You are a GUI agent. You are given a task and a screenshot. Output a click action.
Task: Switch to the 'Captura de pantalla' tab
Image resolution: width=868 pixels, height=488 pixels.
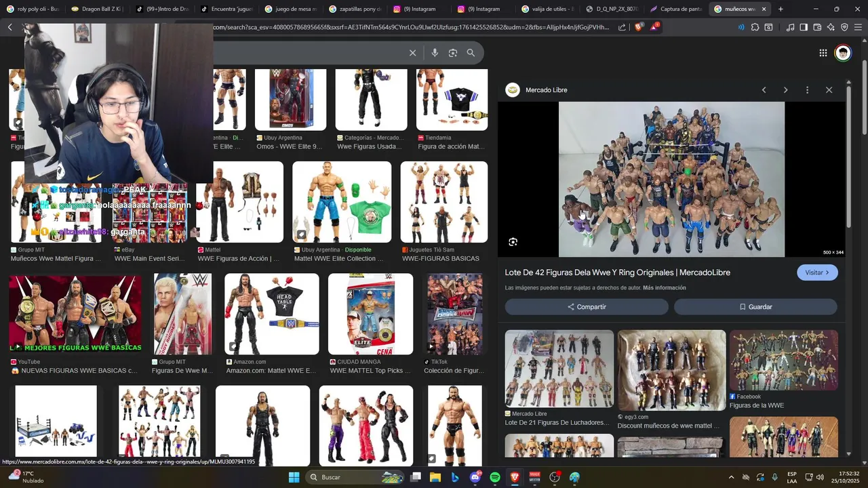(x=675, y=9)
